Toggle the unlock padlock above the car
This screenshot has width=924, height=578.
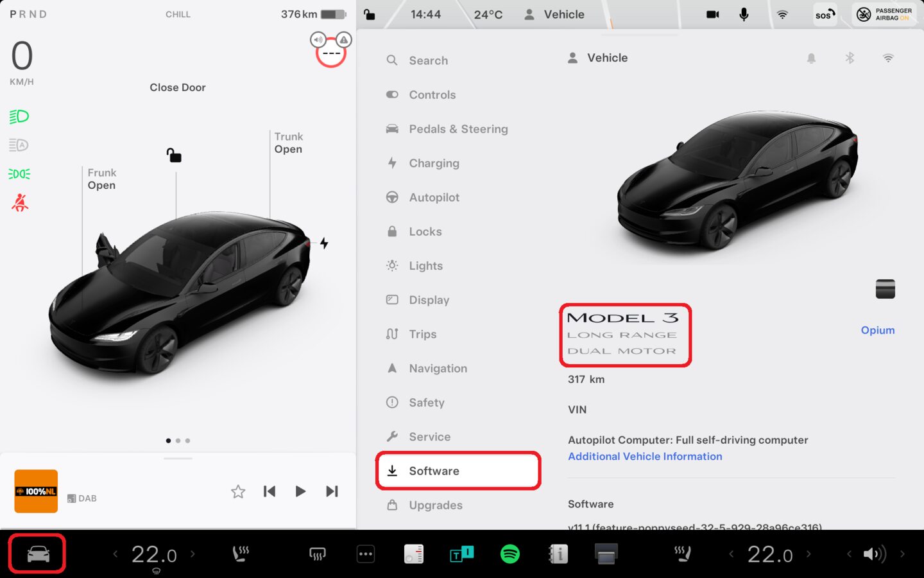pos(174,155)
